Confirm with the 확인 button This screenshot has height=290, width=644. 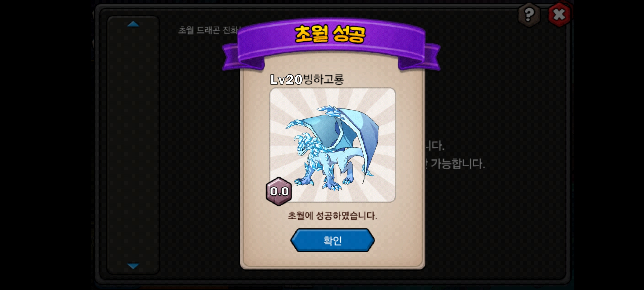tap(332, 240)
